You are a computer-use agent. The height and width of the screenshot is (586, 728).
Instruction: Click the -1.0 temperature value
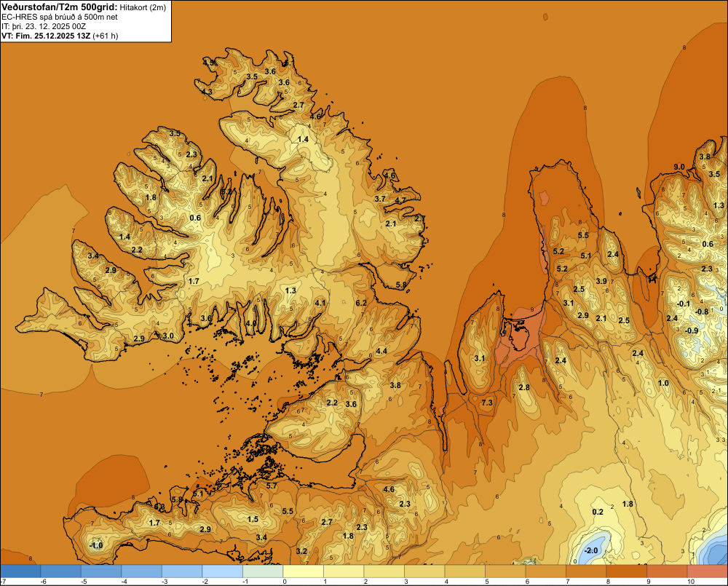(95, 545)
